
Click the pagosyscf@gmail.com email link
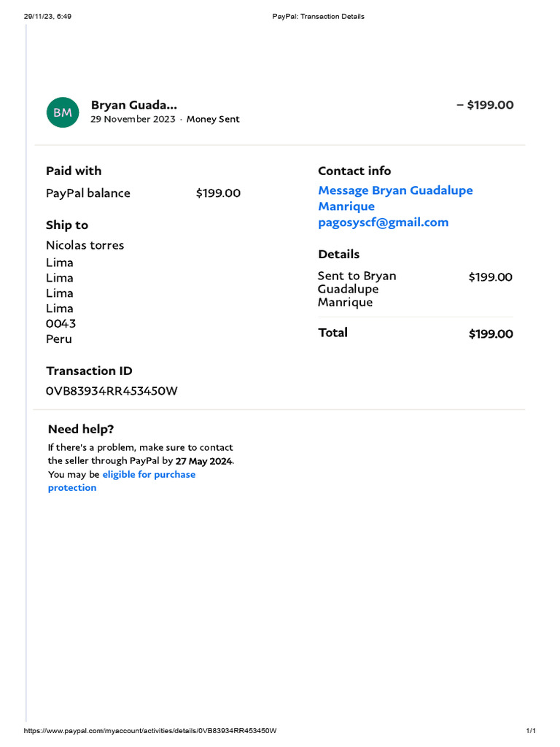(383, 222)
